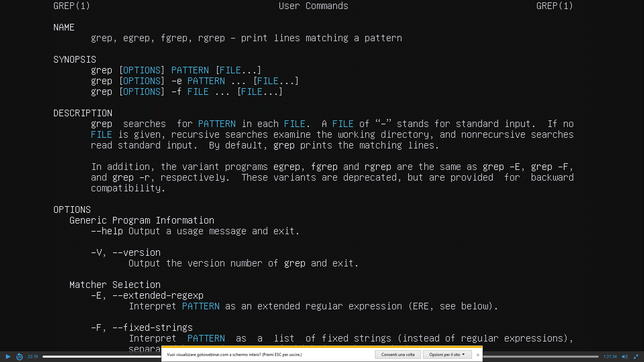Select the OPTIONS section heading
644x362 pixels.
[72, 209]
